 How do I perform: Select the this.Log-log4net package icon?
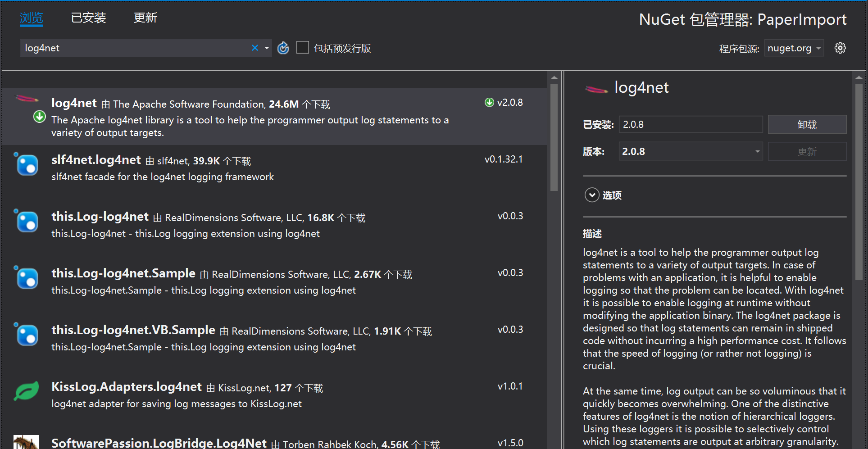pyautogui.click(x=26, y=221)
